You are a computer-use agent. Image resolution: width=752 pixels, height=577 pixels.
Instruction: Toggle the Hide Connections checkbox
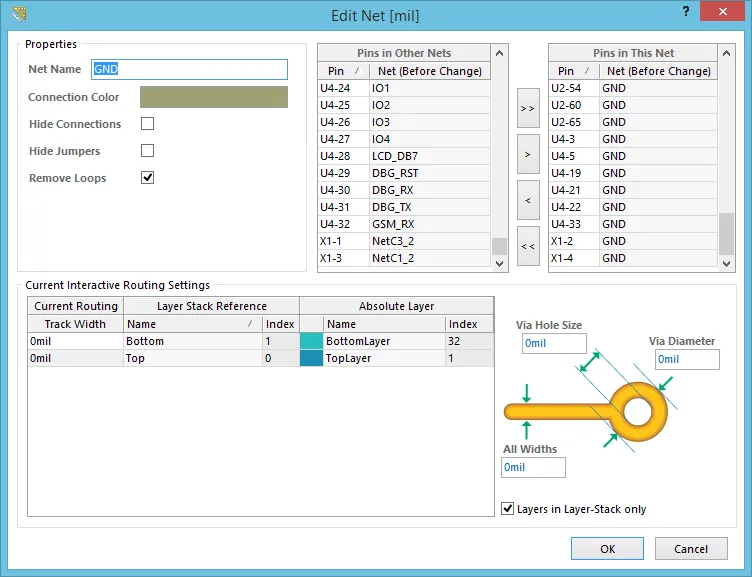pos(148,124)
